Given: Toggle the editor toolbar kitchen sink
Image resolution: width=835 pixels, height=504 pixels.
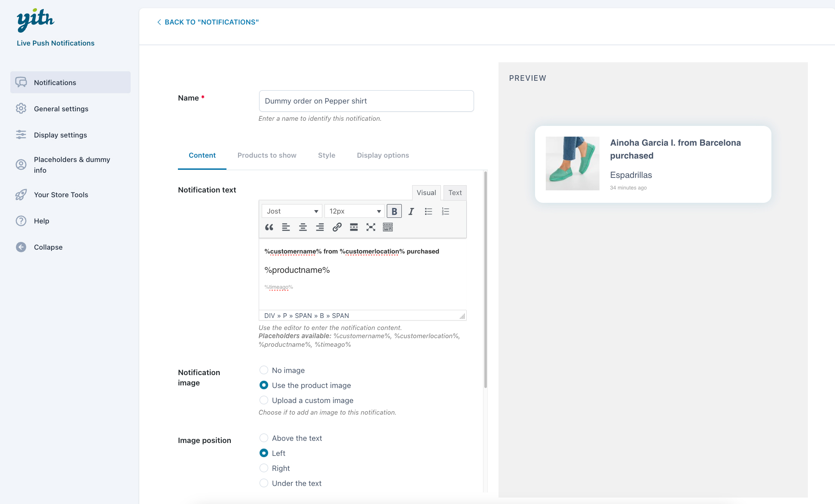Looking at the screenshot, I should pyautogui.click(x=388, y=227).
